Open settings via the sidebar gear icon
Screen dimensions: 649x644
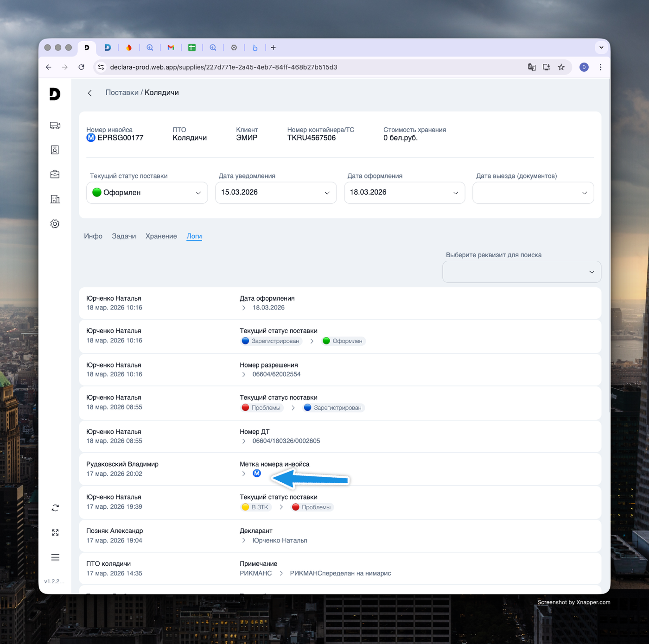click(x=55, y=224)
